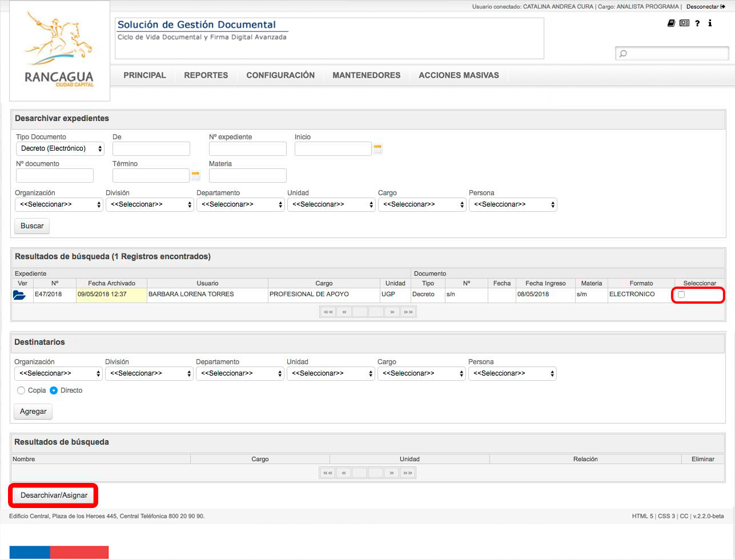Screen dimensions: 735x560
Task: Click the question mark help icon
Action: click(x=697, y=23)
